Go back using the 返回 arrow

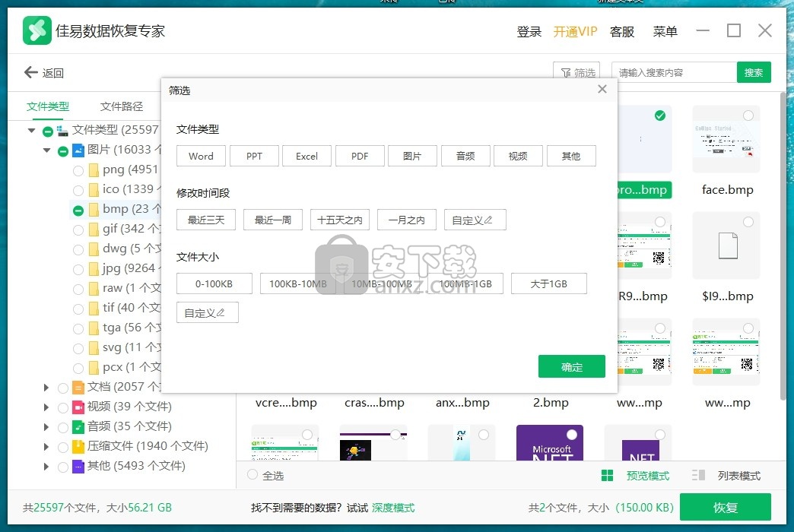click(44, 73)
